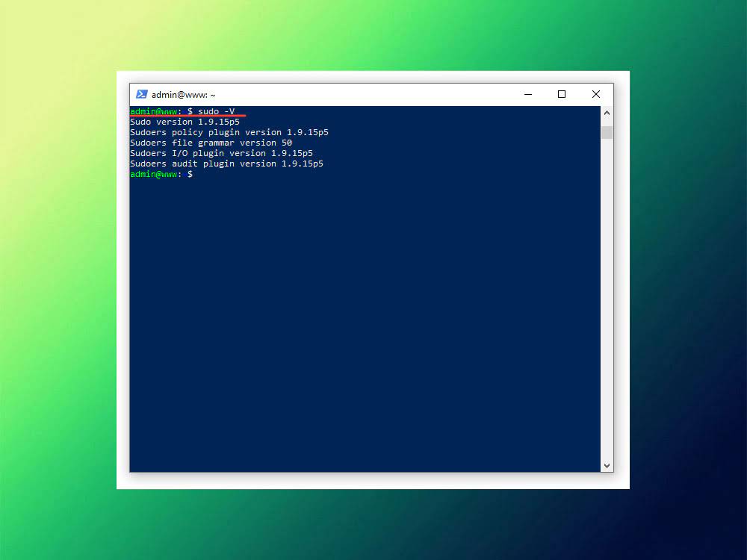Click the vertical scrollbar thumb

[x=607, y=132]
